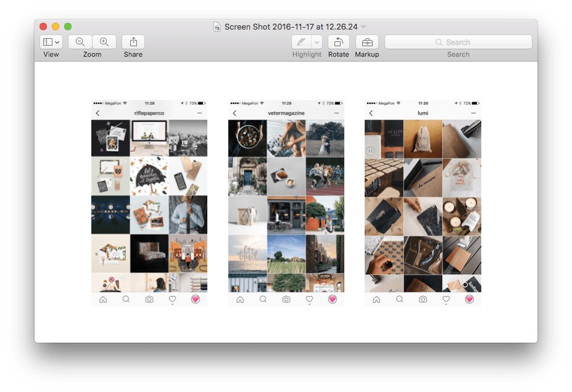Expand the Highlight color dropdown arrow
572x392 pixels.
tap(317, 42)
